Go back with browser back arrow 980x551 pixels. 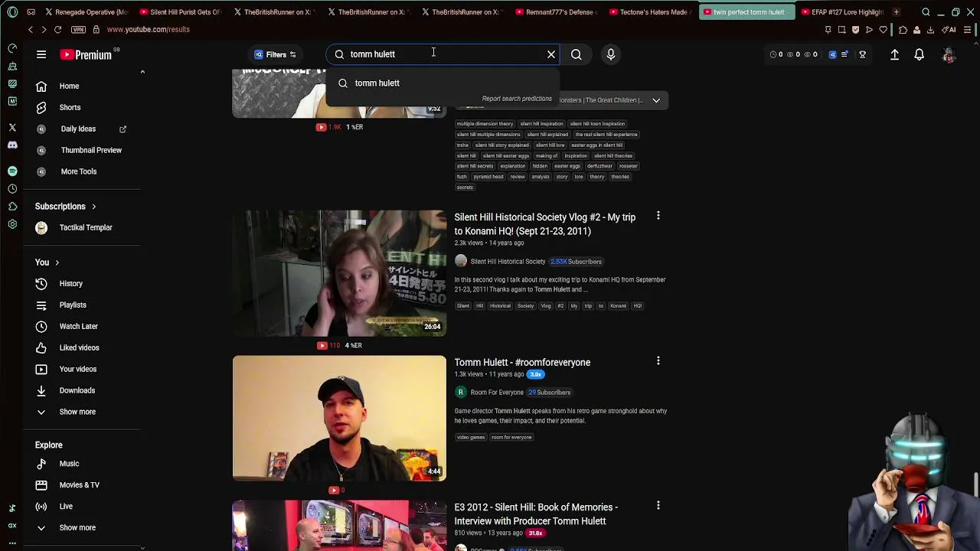click(x=31, y=29)
